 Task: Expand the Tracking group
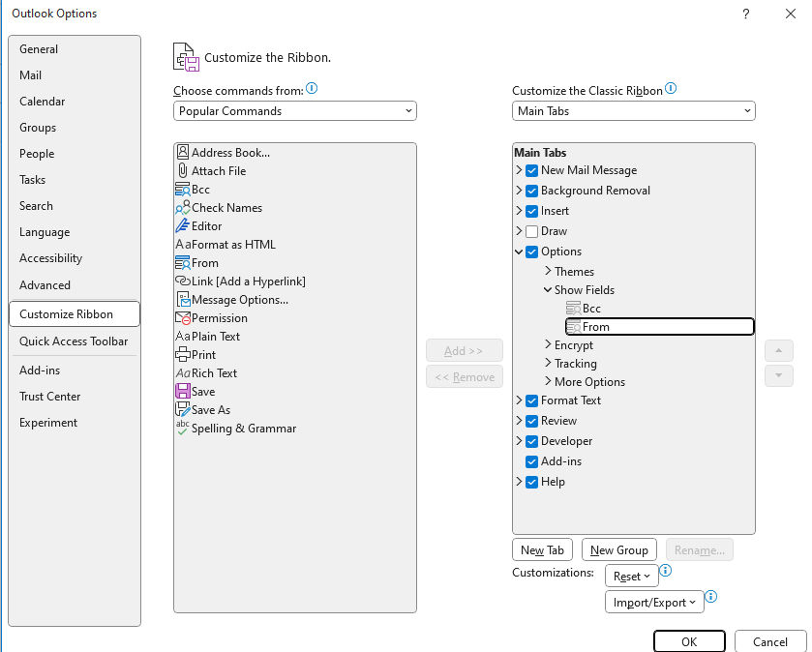click(548, 363)
